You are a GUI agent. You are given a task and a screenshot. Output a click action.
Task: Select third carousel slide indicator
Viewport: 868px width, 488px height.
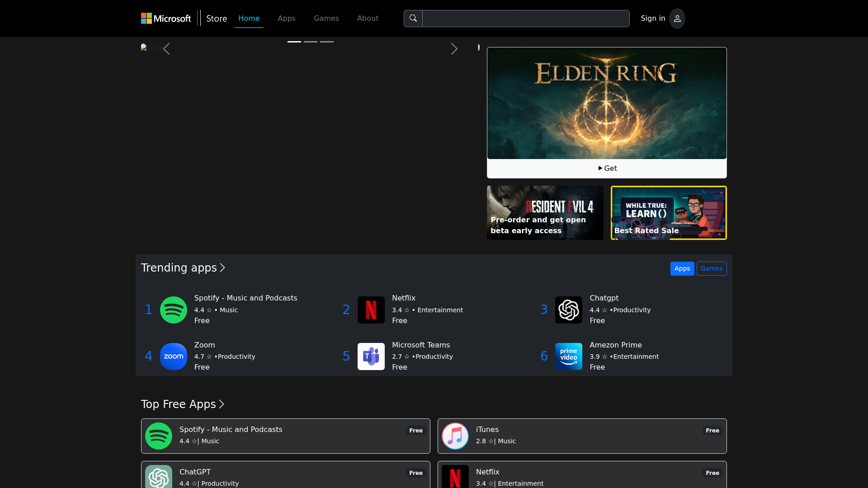tap(327, 42)
